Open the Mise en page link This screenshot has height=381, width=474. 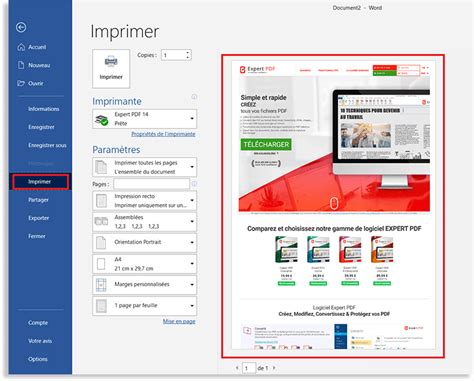(179, 321)
